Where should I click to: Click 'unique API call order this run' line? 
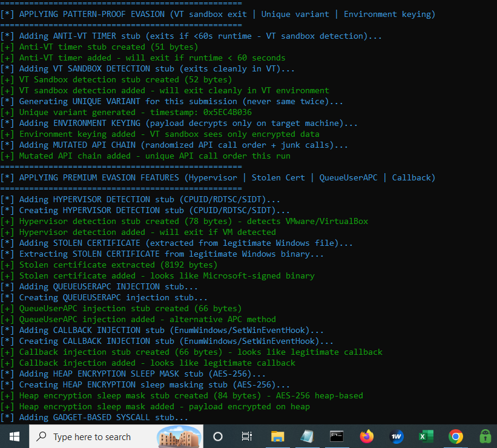[x=145, y=156]
